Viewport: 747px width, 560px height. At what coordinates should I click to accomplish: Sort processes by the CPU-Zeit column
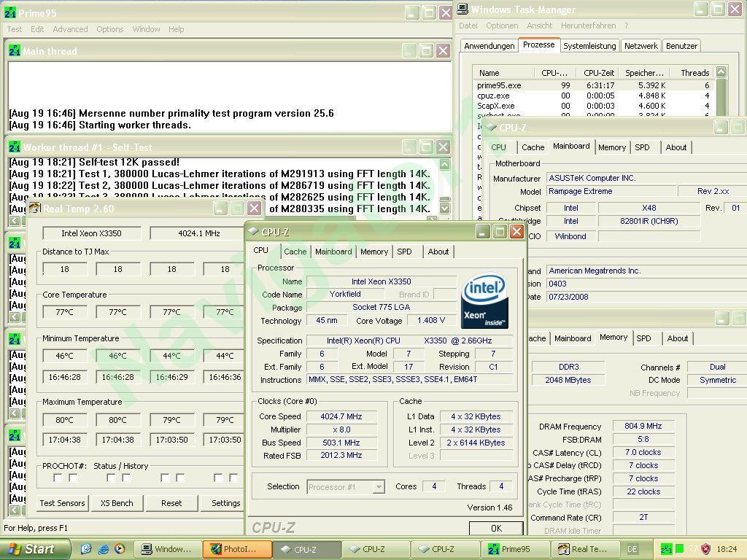tap(598, 73)
